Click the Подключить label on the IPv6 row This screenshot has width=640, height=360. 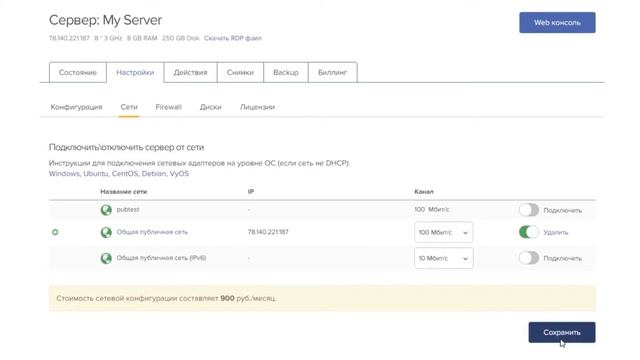562,258
